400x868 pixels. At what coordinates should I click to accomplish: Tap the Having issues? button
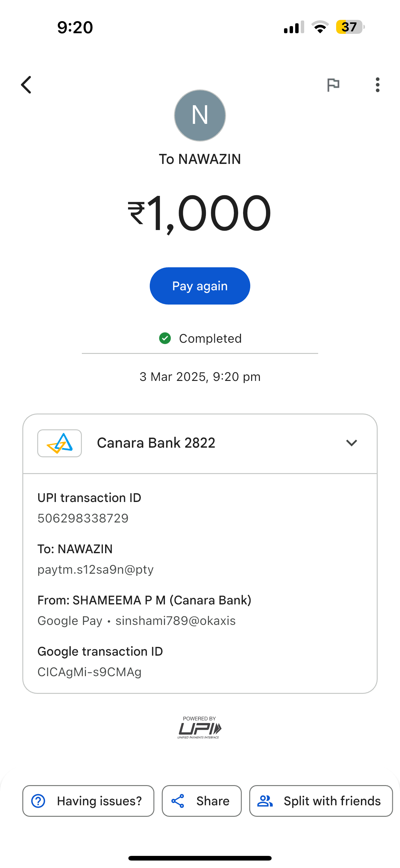point(88,801)
